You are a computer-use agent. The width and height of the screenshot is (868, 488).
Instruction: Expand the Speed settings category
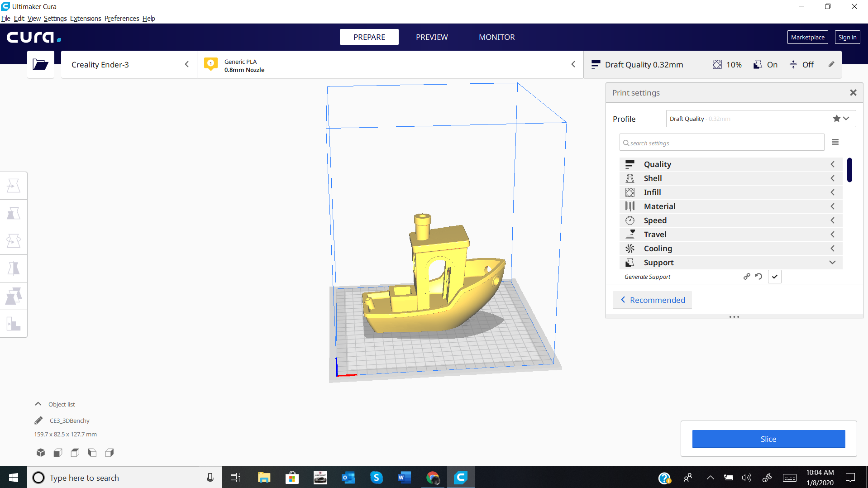click(730, 220)
